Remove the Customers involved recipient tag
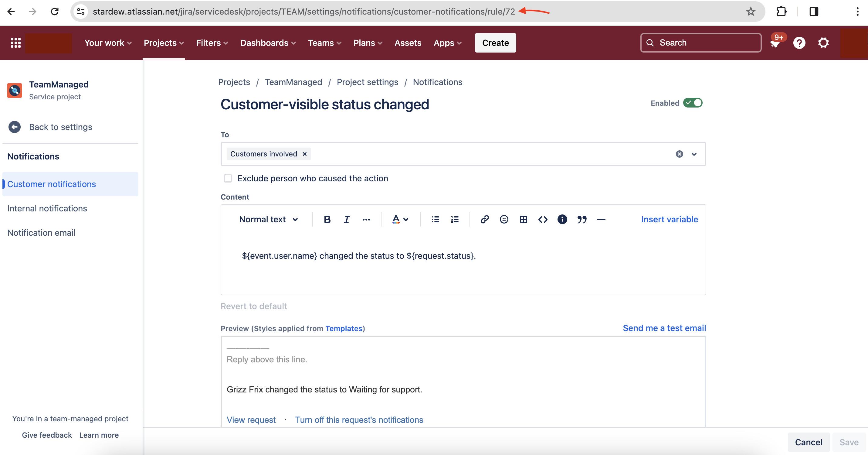868x455 pixels. [x=305, y=154]
